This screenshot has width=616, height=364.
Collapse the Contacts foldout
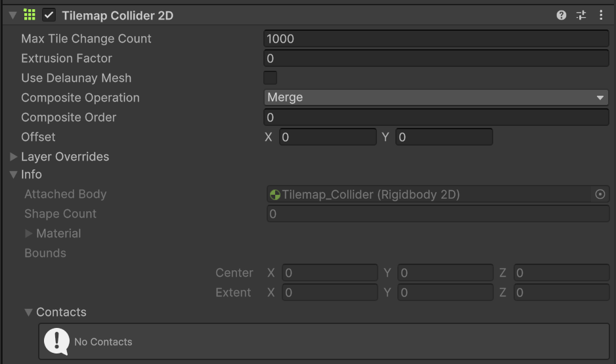coord(28,312)
